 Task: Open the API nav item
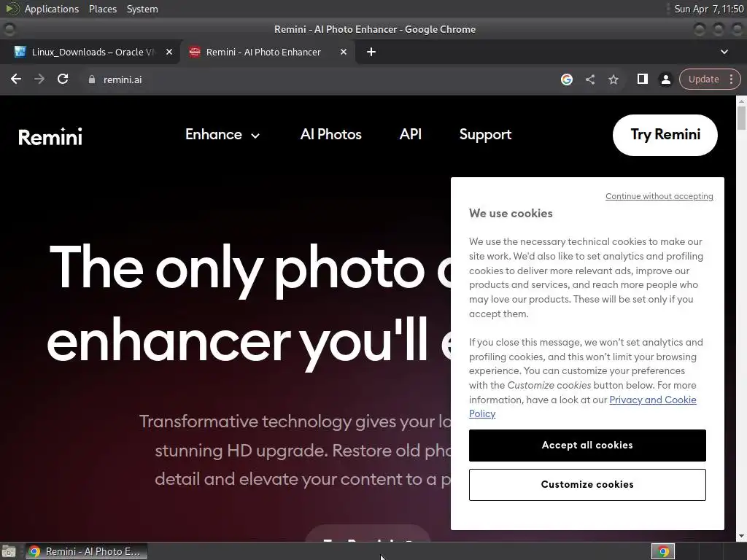pos(410,135)
